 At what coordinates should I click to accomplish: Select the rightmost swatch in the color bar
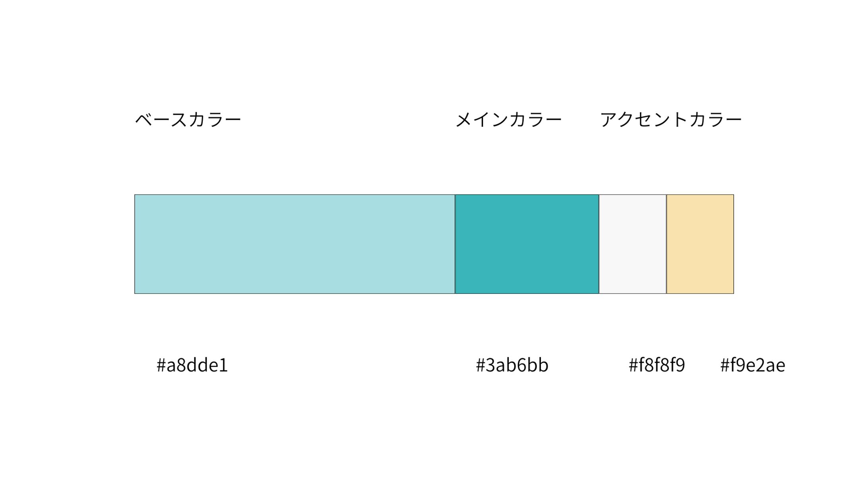[700, 244]
